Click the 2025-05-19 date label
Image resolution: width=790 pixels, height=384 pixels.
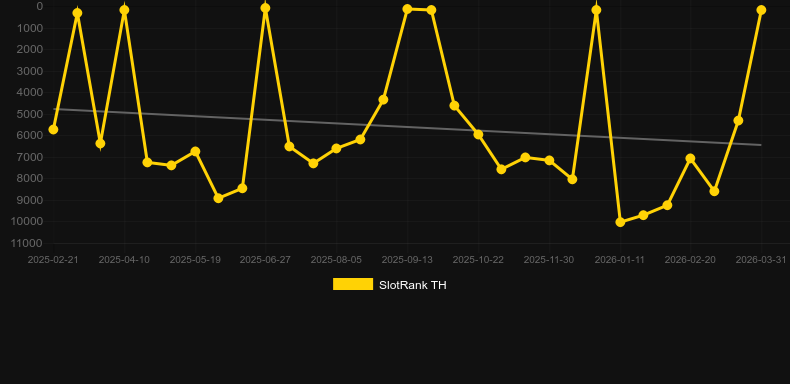195,260
